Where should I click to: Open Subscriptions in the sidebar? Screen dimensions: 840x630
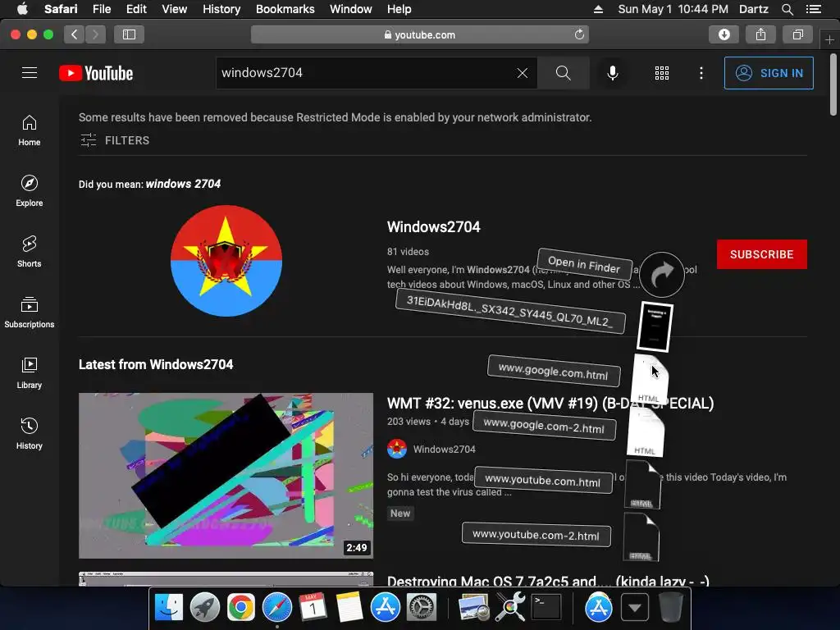coord(30,312)
